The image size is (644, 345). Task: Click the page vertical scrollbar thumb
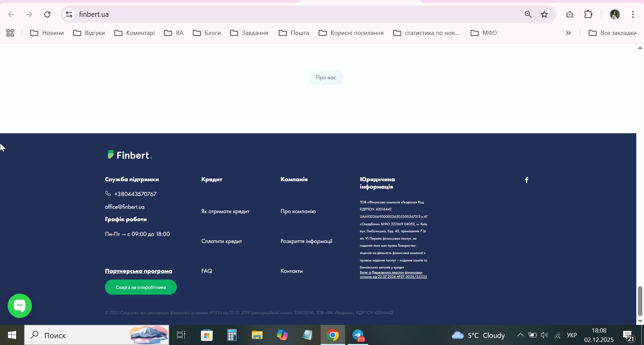640,301
